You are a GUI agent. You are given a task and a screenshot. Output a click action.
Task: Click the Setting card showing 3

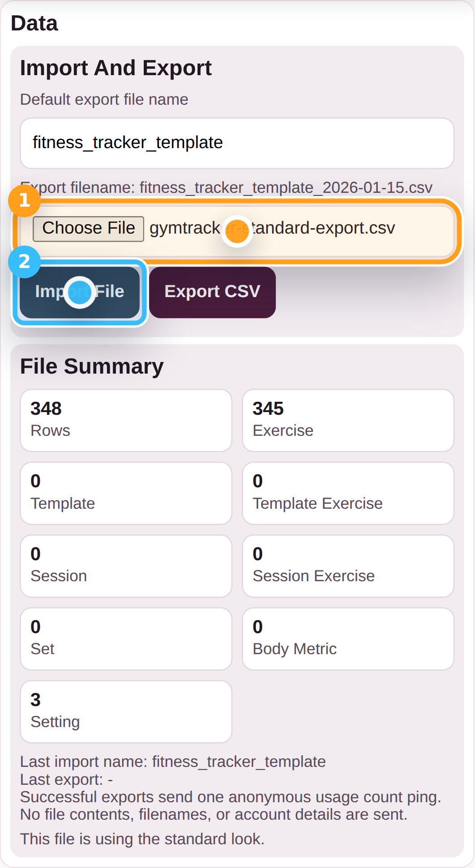pyautogui.click(x=126, y=711)
